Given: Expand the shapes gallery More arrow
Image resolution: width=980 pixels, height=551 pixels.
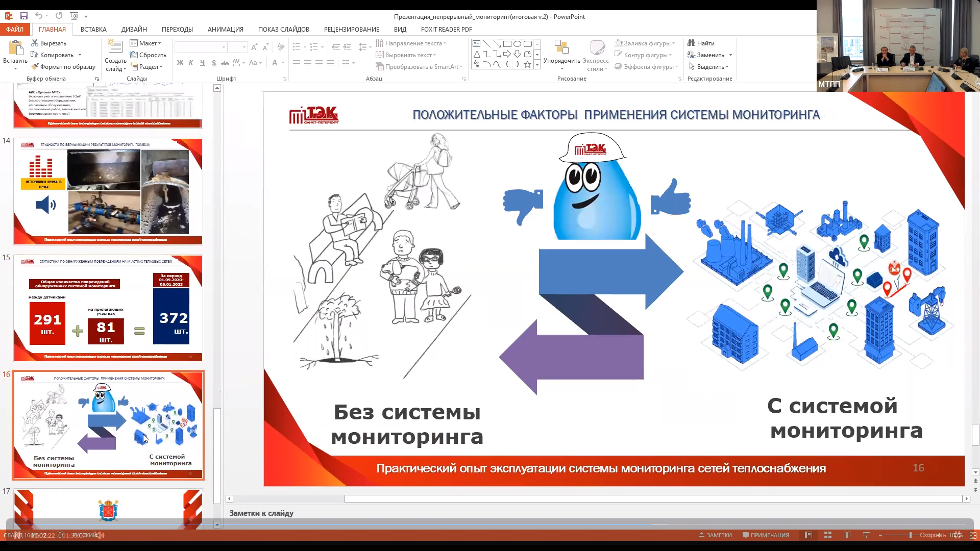Looking at the screenshot, I should [537, 65].
